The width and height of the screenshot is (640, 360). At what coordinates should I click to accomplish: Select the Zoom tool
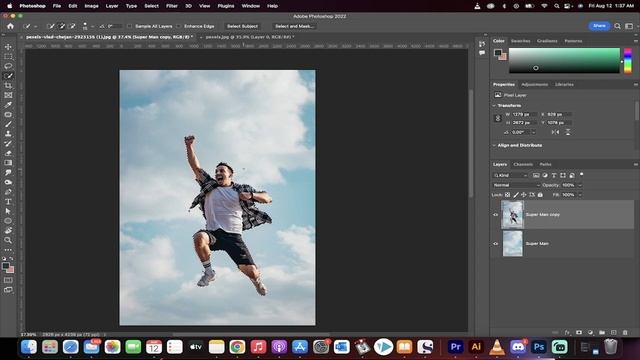[x=8, y=240]
